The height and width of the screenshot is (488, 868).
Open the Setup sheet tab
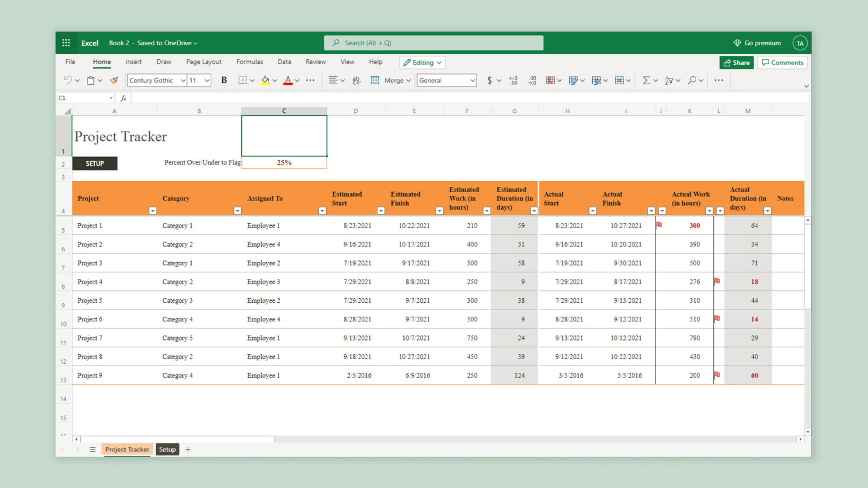tap(167, 449)
